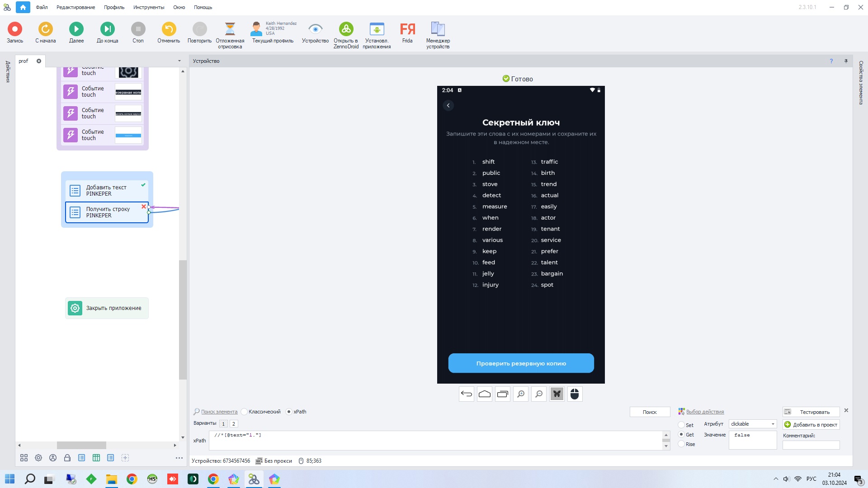Tap Проверить резервную копию button
This screenshot has height=488, width=868.
pyautogui.click(x=521, y=363)
